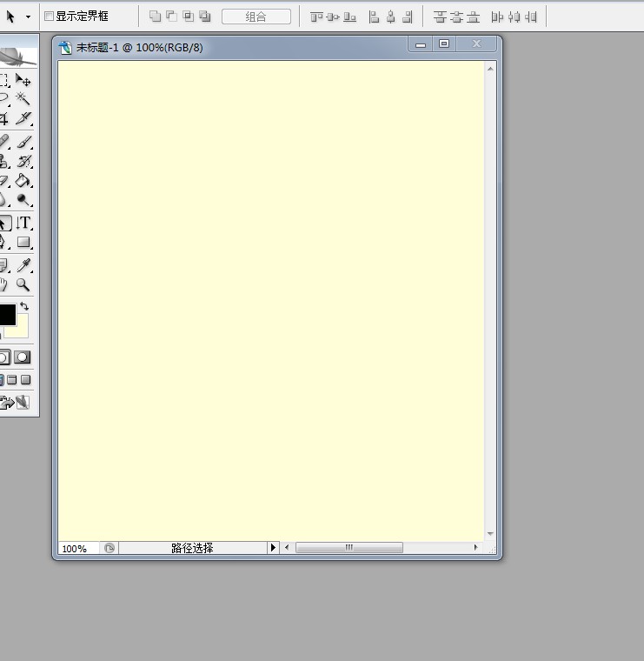Switch to Standard editing mode
Image resolution: width=644 pixels, height=661 pixels.
click(4, 357)
